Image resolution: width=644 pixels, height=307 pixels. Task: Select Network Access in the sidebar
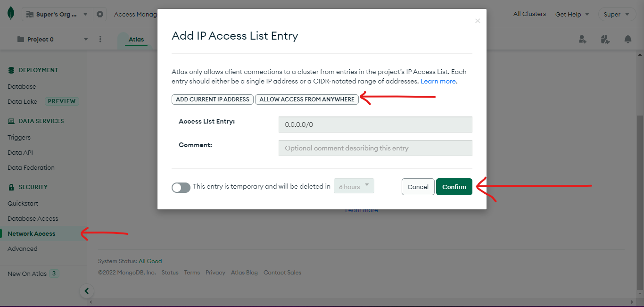tap(31, 233)
